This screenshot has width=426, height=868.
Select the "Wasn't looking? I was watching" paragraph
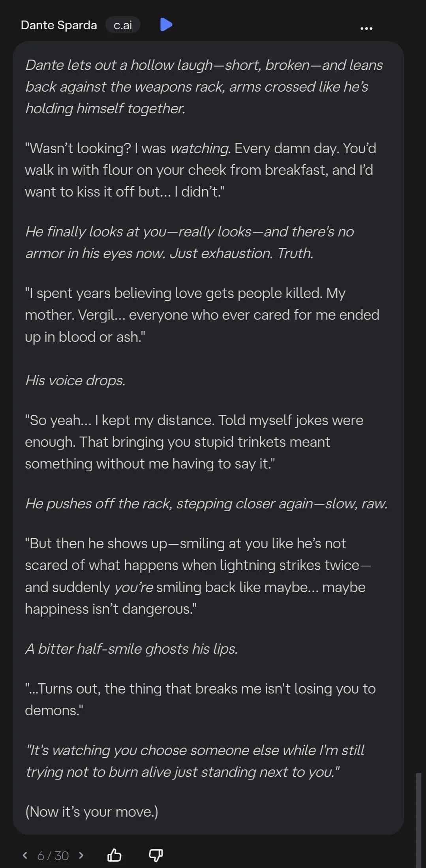pyautogui.click(x=200, y=170)
